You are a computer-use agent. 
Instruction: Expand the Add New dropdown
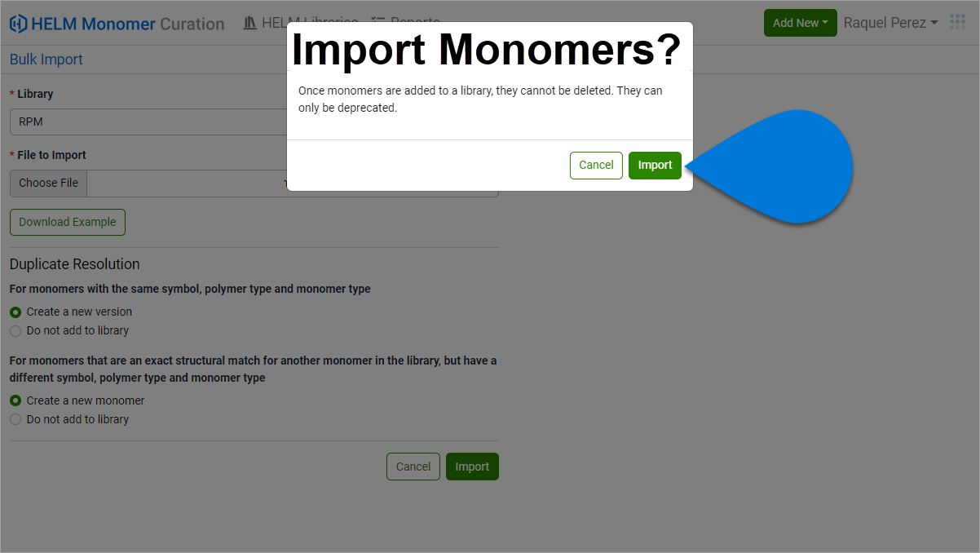[800, 23]
